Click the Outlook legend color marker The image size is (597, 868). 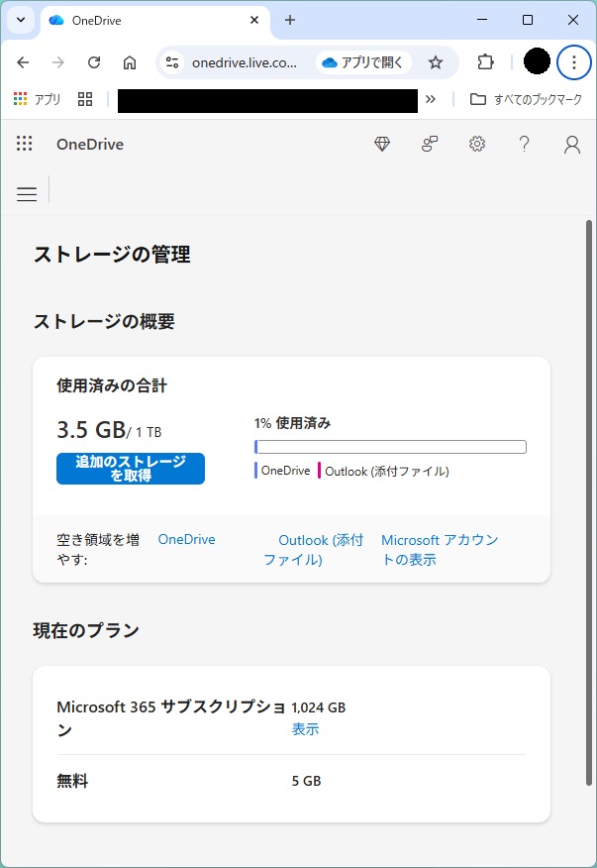tap(319, 471)
